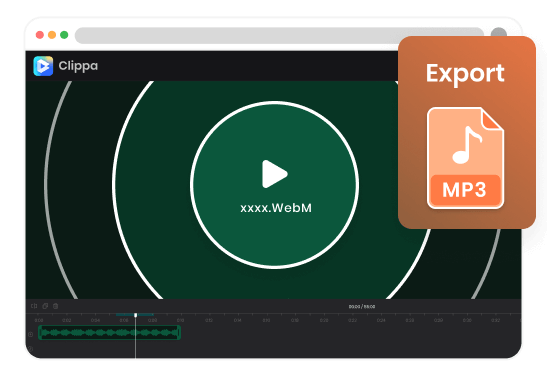This screenshot has width=547, height=382.
Task: Click the duplicate clip icon in the timeline toolbar
Action: [45, 306]
